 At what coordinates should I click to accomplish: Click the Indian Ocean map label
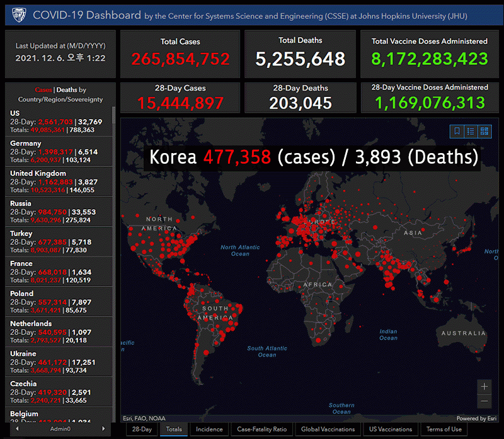tap(388, 334)
